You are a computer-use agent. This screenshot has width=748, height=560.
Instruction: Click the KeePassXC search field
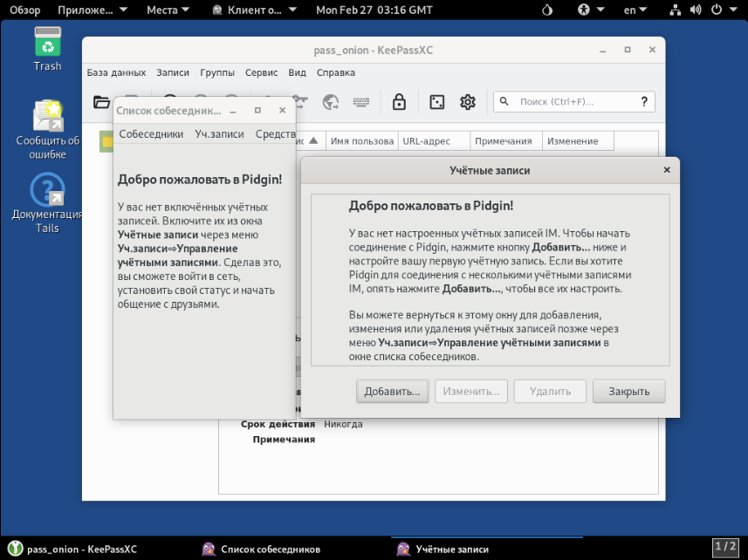[572, 102]
